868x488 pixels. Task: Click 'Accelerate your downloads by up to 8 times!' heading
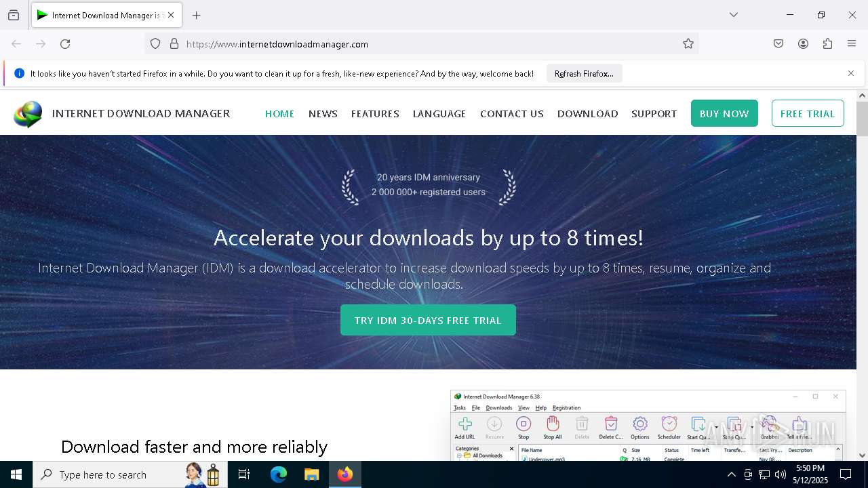click(x=429, y=238)
